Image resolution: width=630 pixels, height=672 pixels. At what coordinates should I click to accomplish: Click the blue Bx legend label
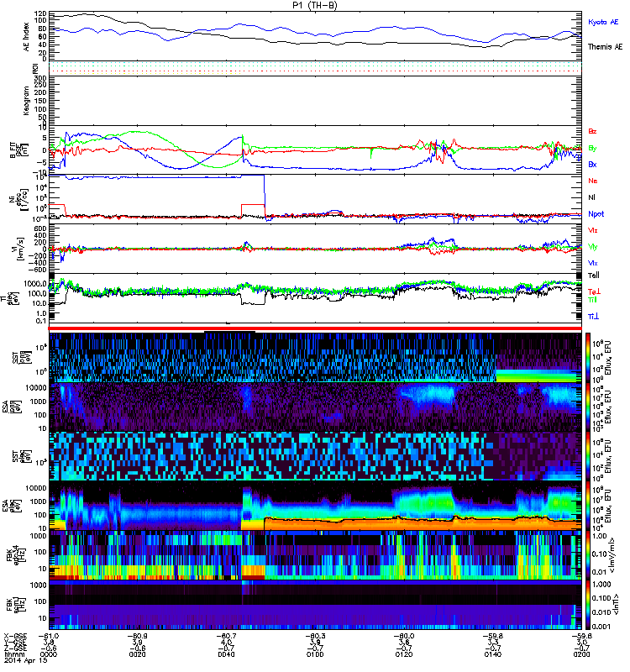click(x=592, y=164)
